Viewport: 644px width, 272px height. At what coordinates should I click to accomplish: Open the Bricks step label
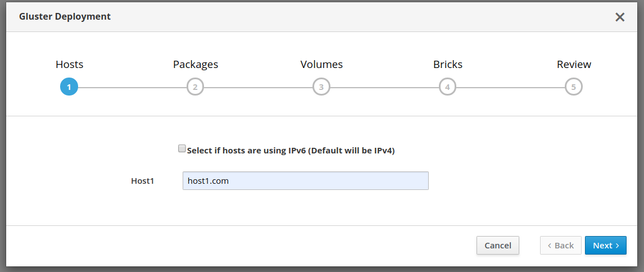pos(447,65)
